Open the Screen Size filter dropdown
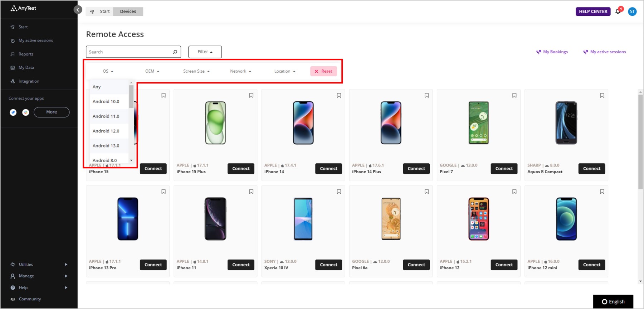The height and width of the screenshot is (309, 644). point(196,71)
